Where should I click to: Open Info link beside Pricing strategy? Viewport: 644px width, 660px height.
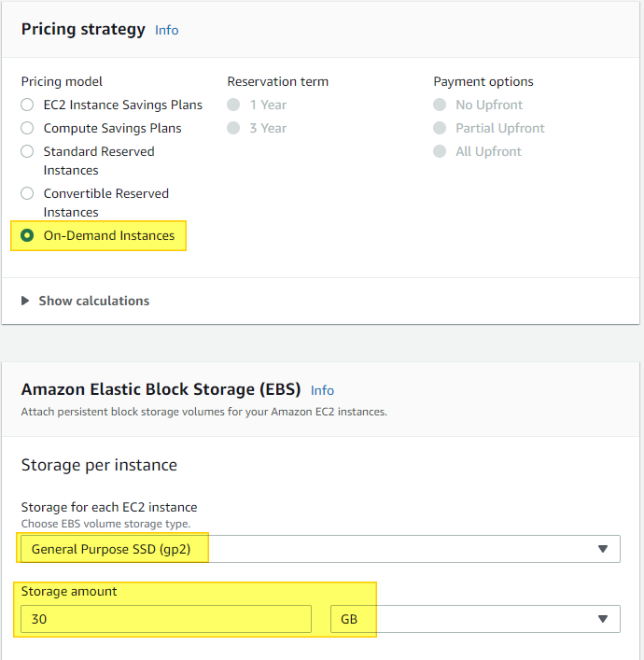(x=167, y=30)
